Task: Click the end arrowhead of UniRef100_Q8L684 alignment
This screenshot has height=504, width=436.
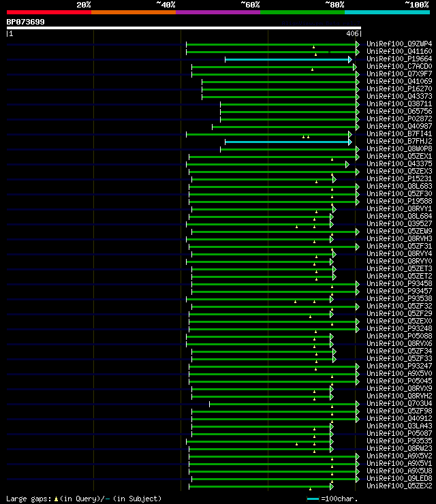Action: [x=332, y=217]
